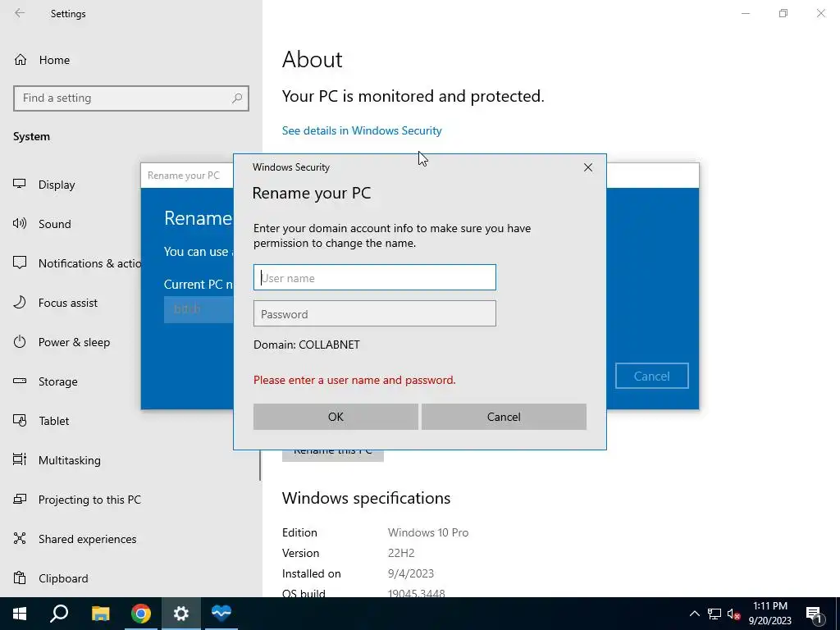Click the Edition value Windows 10 Pro

428,532
